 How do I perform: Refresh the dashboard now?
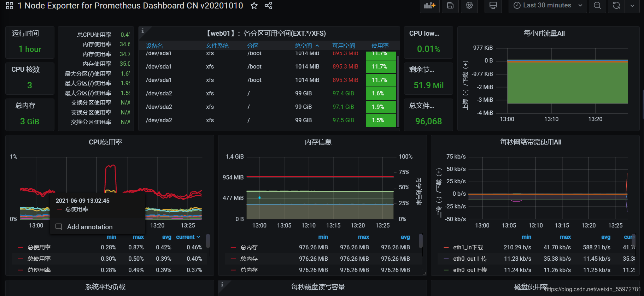[x=616, y=6]
